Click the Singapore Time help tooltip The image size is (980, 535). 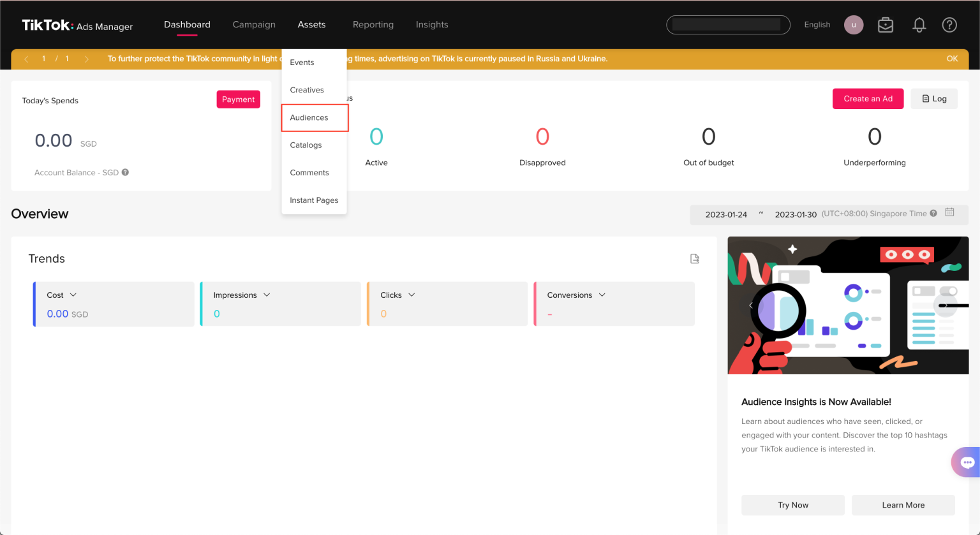pos(933,214)
